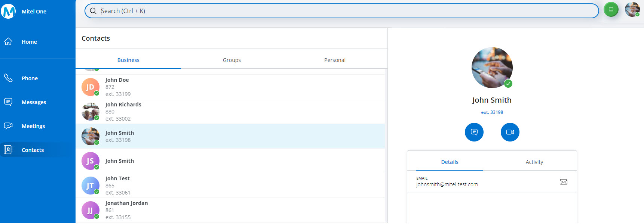Open the Meetings section
This screenshot has width=644, height=224.
[33, 126]
